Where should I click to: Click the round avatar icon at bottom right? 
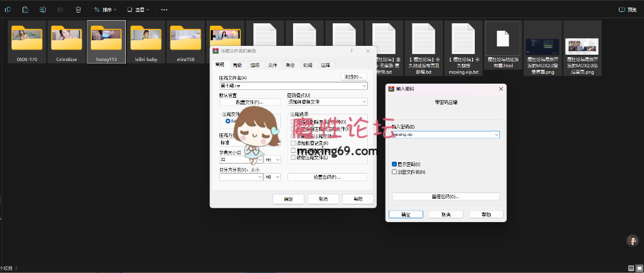tap(632, 240)
